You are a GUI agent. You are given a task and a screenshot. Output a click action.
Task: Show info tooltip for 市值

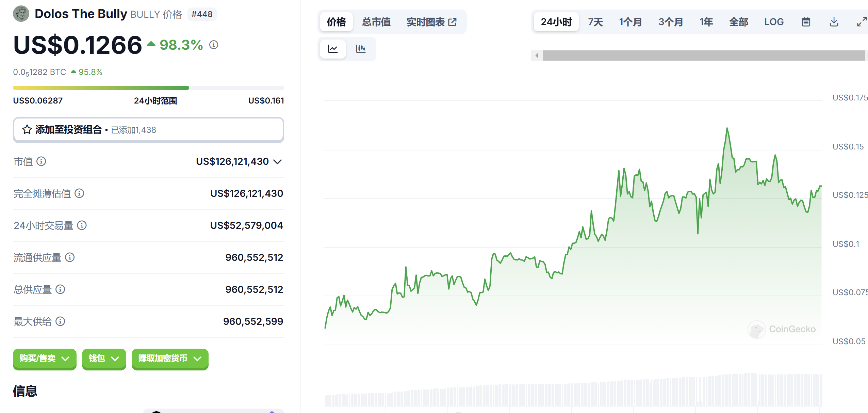point(41,161)
